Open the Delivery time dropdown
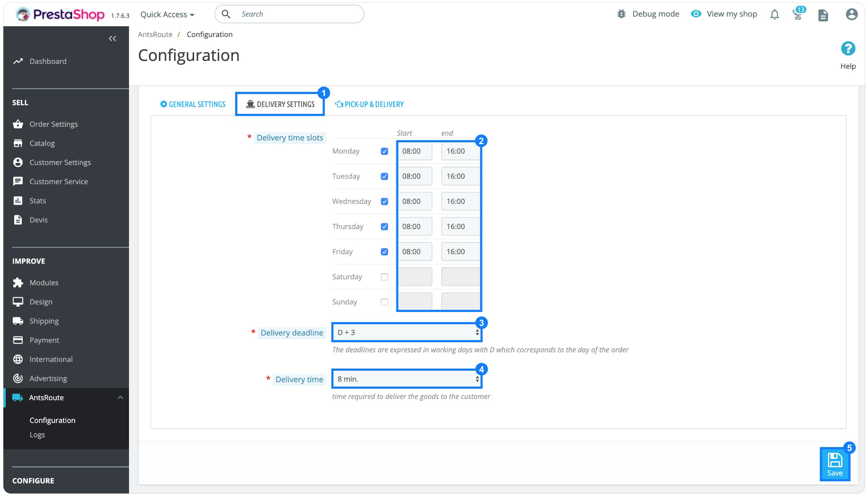This screenshot has width=868, height=495. 407,379
